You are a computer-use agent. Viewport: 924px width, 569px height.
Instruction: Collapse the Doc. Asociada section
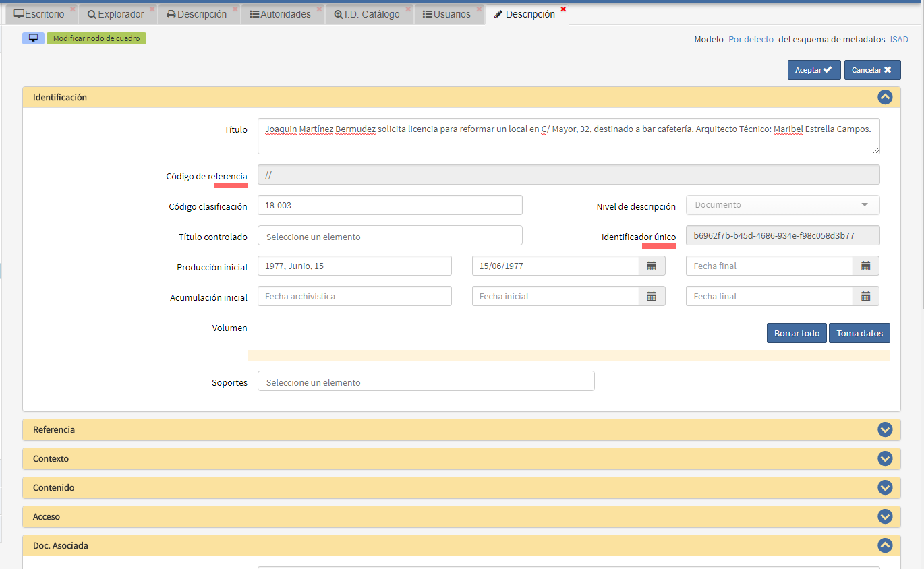[x=885, y=545]
